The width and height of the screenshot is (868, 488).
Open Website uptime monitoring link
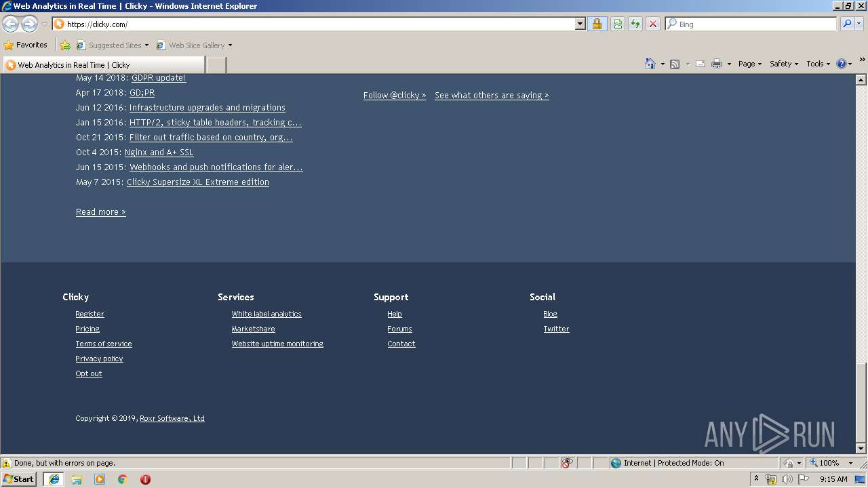[x=277, y=344]
